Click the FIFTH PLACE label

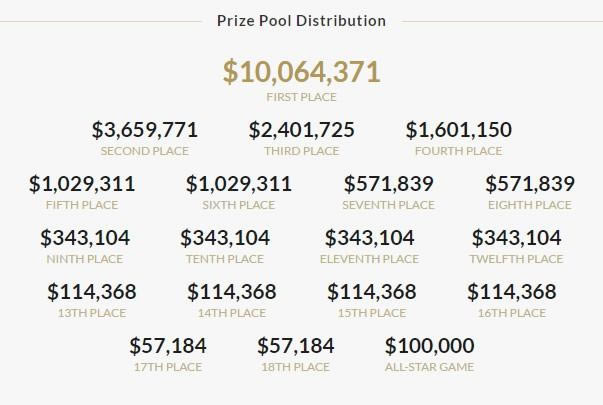pyautogui.click(x=82, y=205)
